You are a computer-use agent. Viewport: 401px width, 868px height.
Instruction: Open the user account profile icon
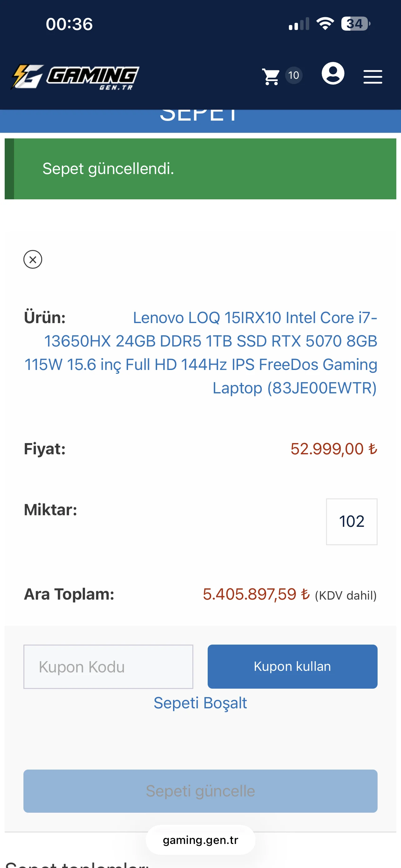(333, 73)
